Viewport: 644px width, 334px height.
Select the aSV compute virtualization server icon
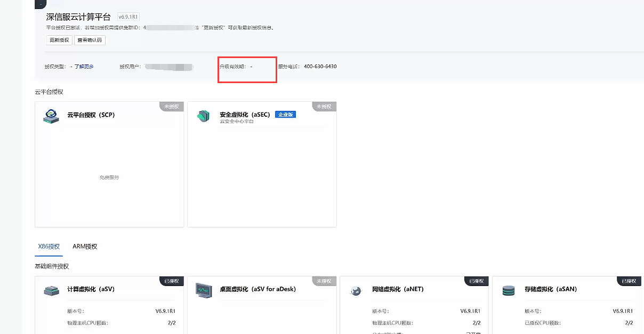coord(51,291)
